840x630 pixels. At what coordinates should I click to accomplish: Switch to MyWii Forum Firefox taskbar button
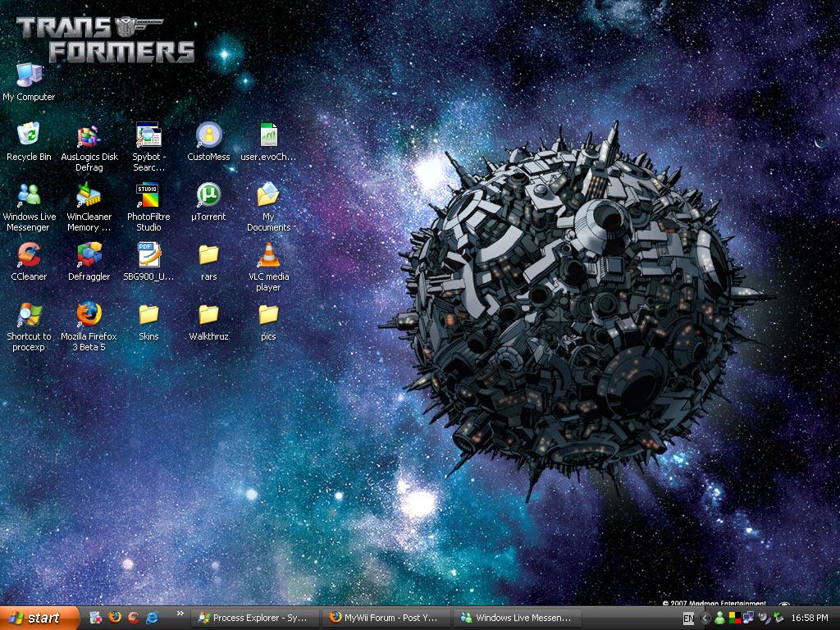385,618
